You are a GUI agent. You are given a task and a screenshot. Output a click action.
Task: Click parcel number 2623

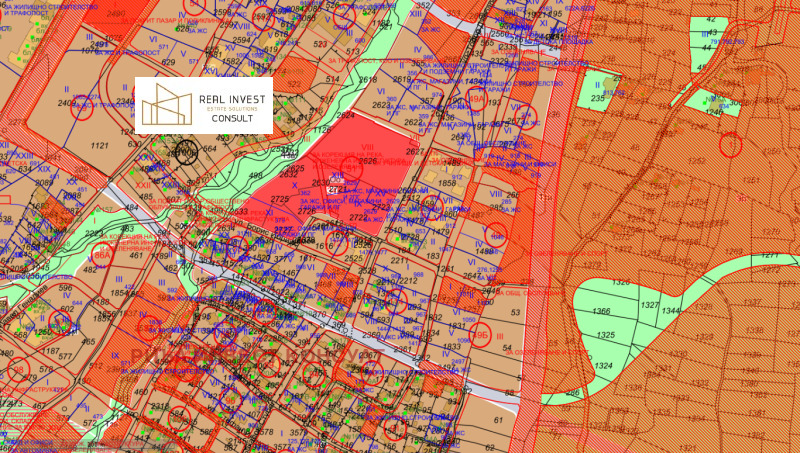(381, 106)
